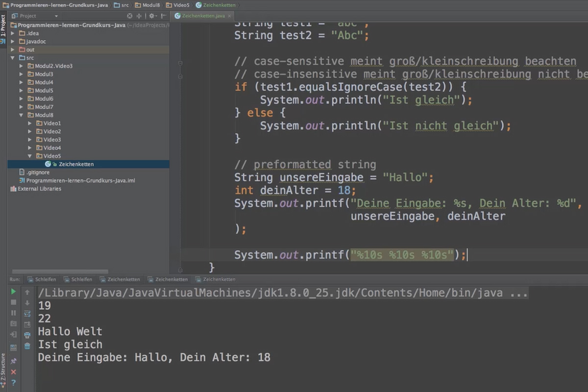Stop the running process square icon

(x=13, y=302)
